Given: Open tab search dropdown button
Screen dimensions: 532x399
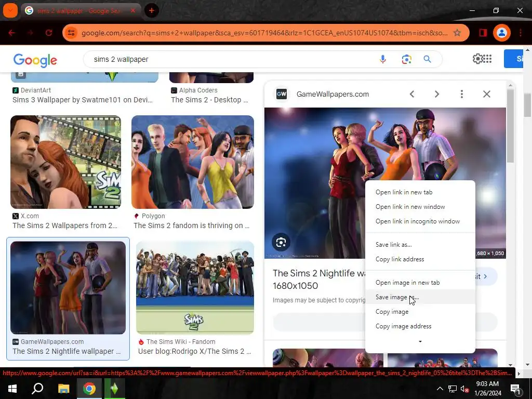Looking at the screenshot, I should [10, 10].
